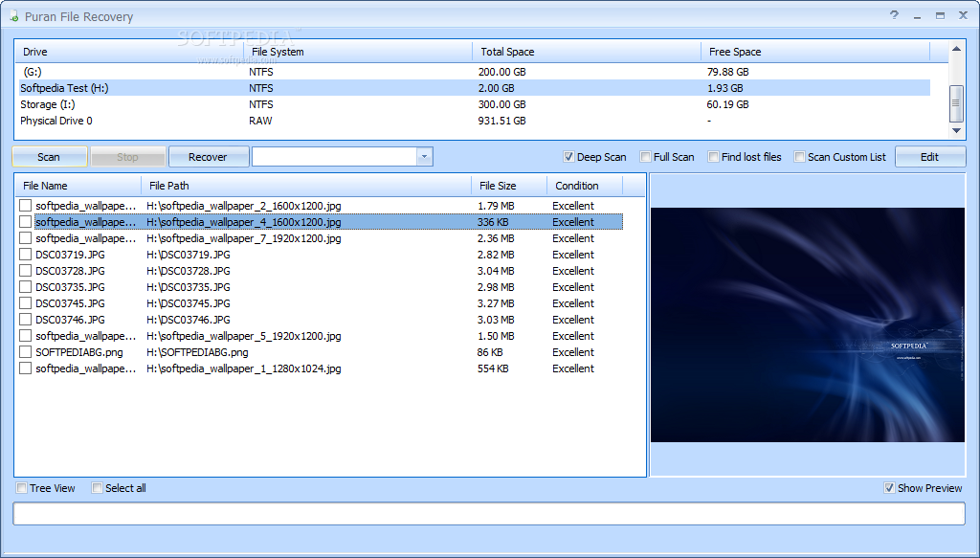The width and height of the screenshot is (980, 558).
Task: Select the path H:\softpedia_wallpaper_1_1280x1024.jpg
Action: click(244, 368)
